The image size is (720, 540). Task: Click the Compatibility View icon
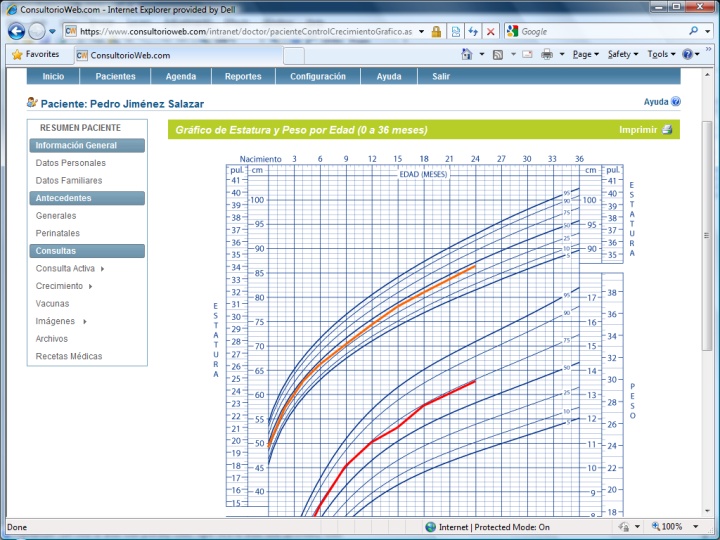(456, 31)
